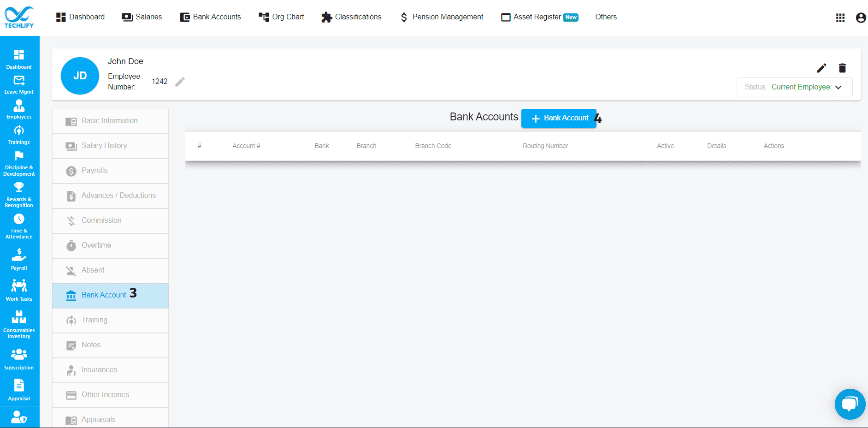The width and height of the screenshot is (868, 428).
Task: Open the app grid launcher at top right
Action: click(x=840, y=18)
